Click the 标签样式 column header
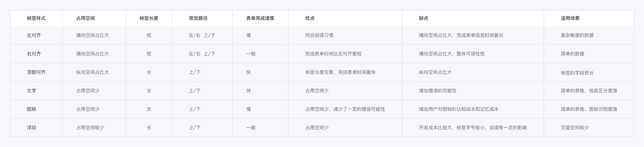The image size is (644, 147). [36, 18]
